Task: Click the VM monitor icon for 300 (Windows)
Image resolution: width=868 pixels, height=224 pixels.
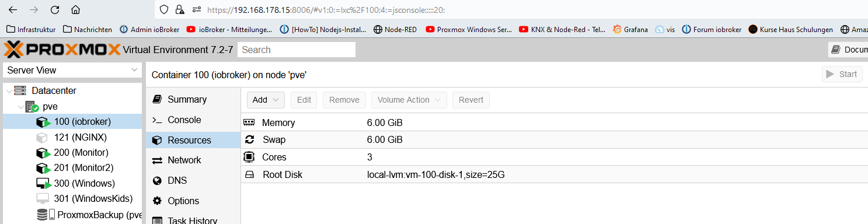Action: (43, 184)
